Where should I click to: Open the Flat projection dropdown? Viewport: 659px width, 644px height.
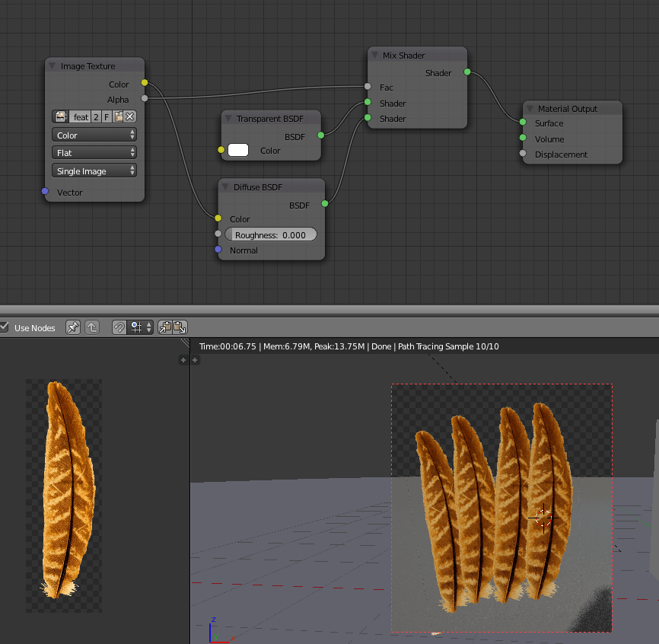click(94, 152)
